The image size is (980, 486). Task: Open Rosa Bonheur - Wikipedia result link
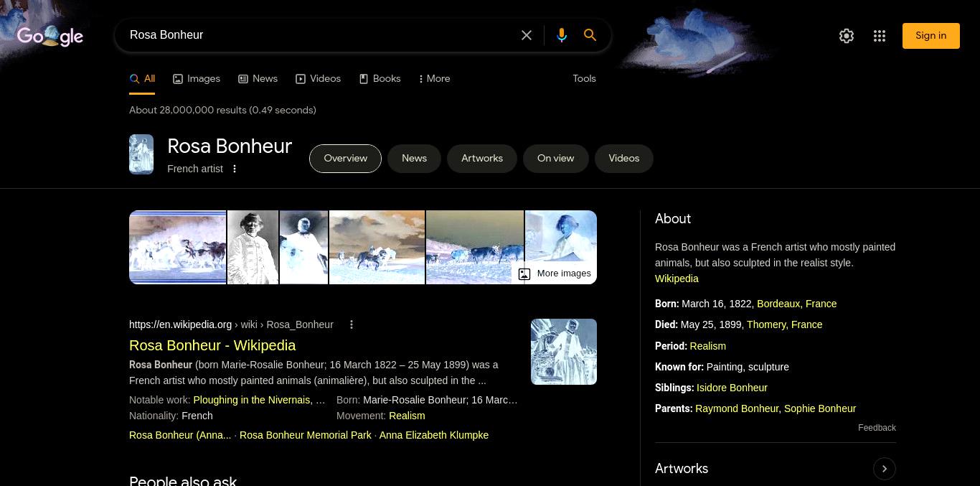[x=212, y=345]
